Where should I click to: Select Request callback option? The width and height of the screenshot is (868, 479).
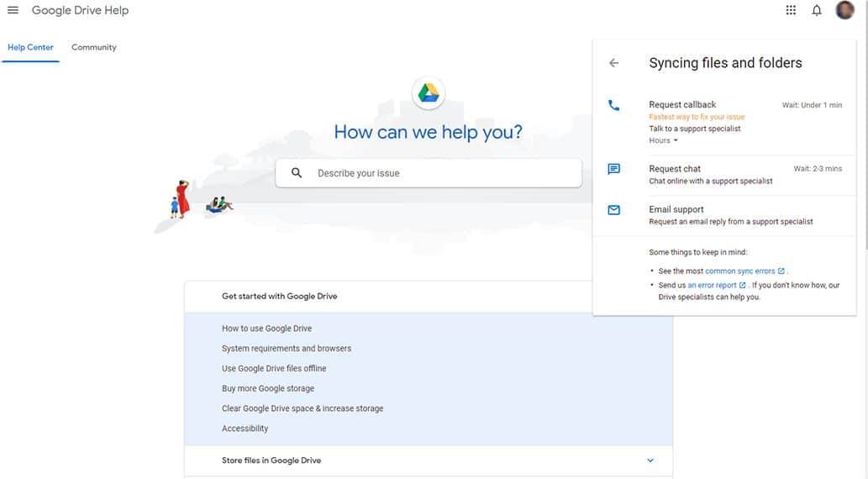point(724,122)
